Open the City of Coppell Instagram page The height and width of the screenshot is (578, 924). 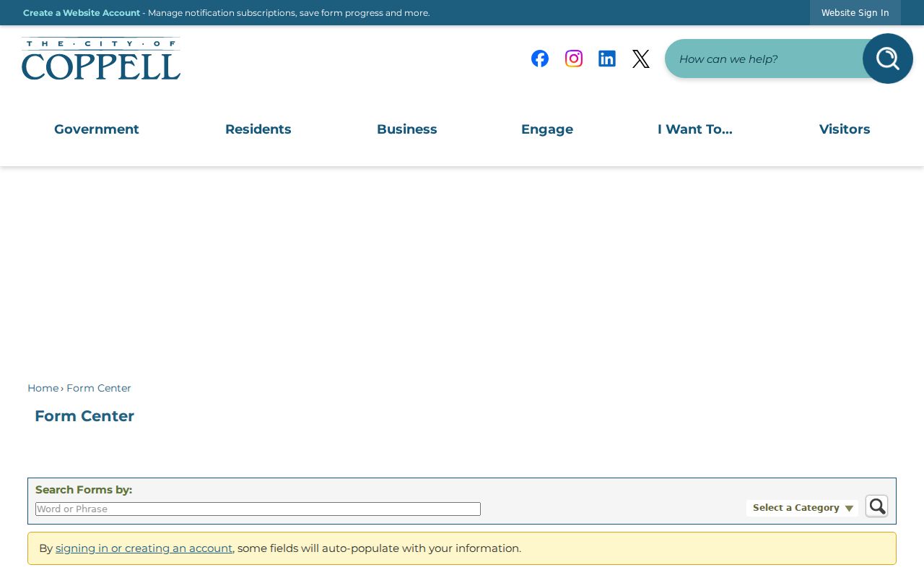574,59
